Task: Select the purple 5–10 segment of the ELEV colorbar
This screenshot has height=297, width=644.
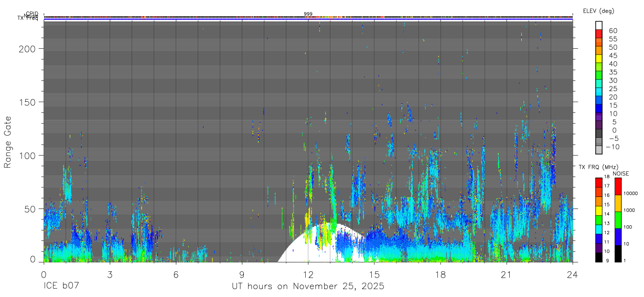Action: [x=599, y=117]
